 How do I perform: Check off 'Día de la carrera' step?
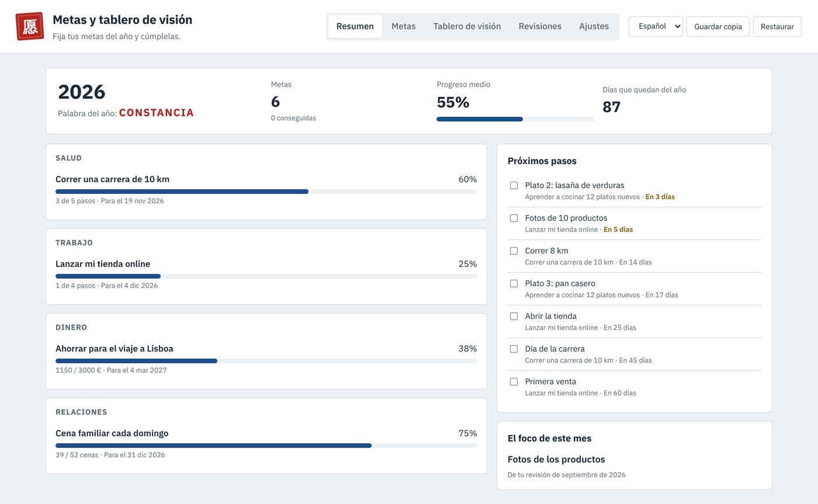514,349
